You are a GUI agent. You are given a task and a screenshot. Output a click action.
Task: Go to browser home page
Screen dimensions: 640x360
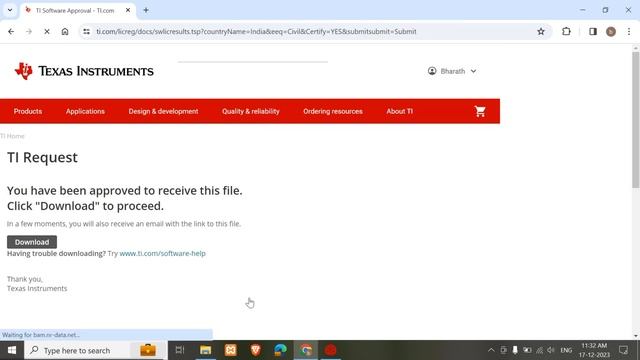pos(65,31)
